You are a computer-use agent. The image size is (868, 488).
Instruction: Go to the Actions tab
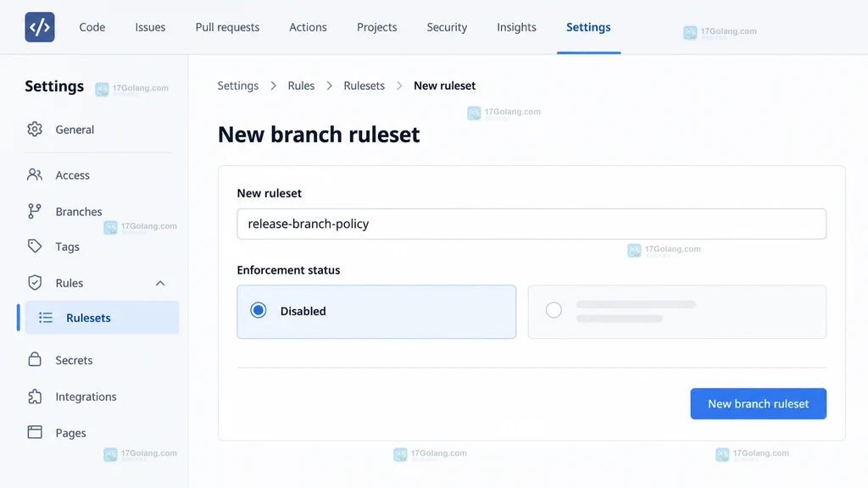coord(308,27)
